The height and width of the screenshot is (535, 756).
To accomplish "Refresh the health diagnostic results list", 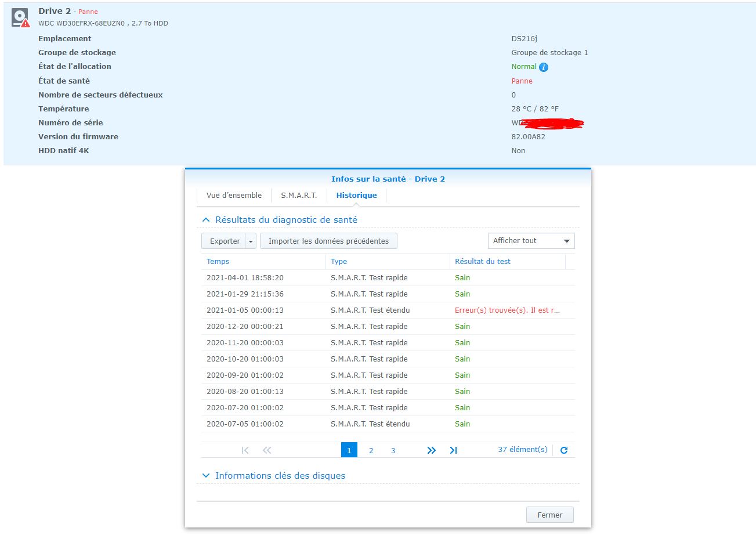I will pos(564,450).
